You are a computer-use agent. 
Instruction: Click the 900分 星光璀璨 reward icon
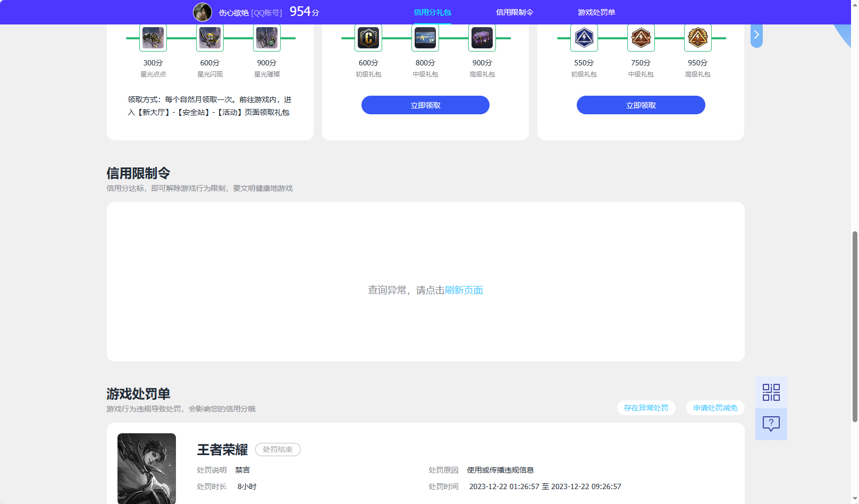click(266, 37)
